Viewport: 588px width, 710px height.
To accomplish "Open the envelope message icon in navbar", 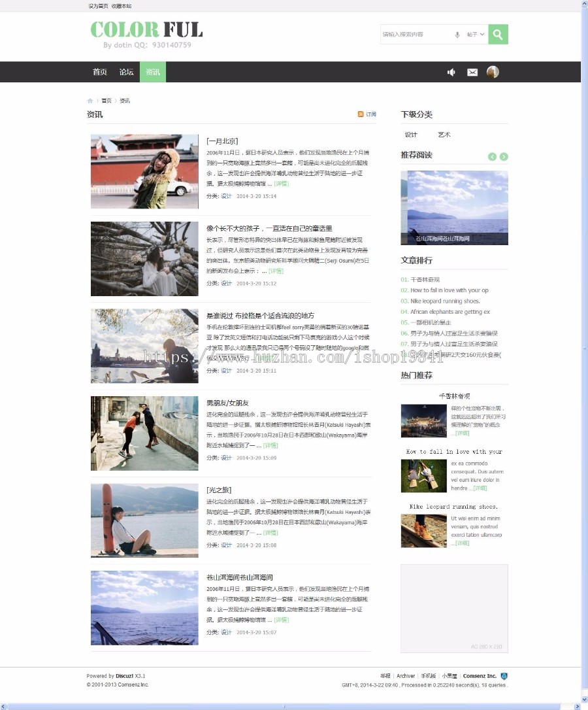I will pos(472,73).
